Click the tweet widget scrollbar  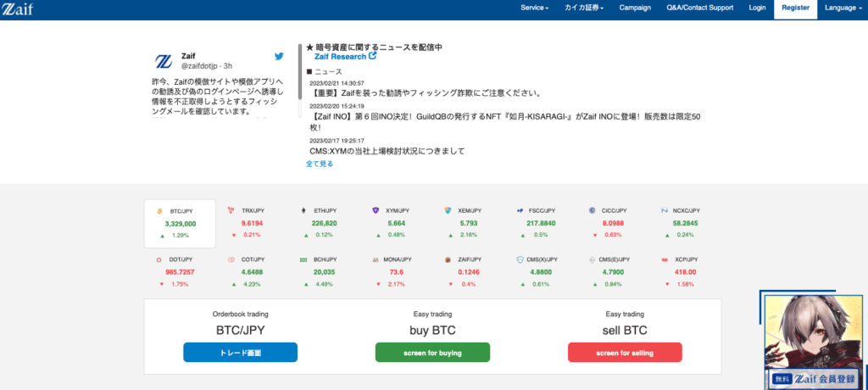[x=300, y=71]
